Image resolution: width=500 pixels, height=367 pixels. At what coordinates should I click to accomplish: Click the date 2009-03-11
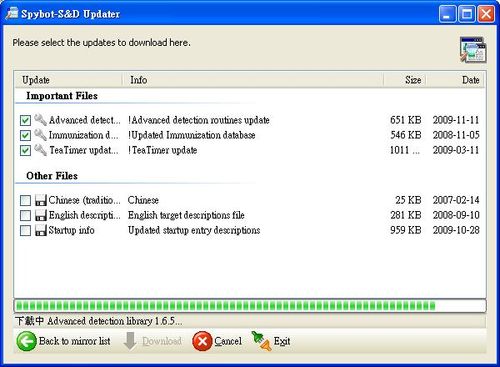pos(456,150)
